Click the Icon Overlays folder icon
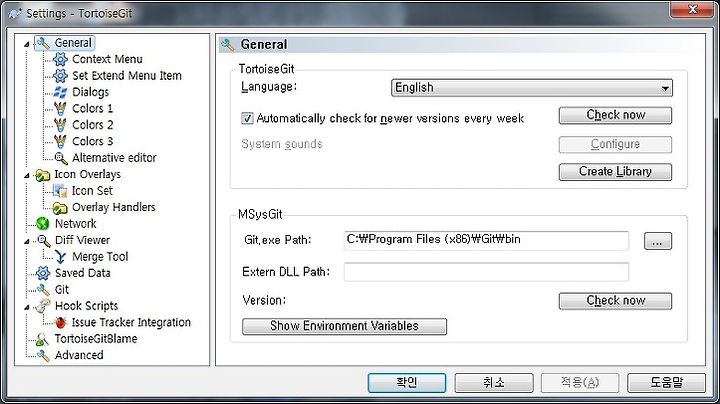The image size is (720, 404). [x=43, y=174]
